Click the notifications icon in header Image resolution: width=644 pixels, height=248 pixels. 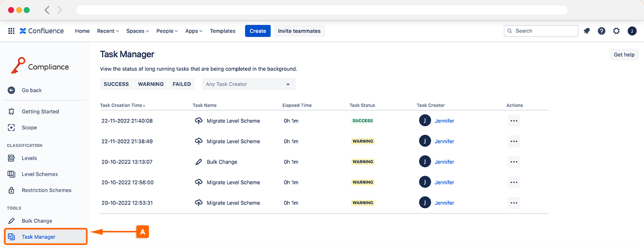[x=587, y=31]
